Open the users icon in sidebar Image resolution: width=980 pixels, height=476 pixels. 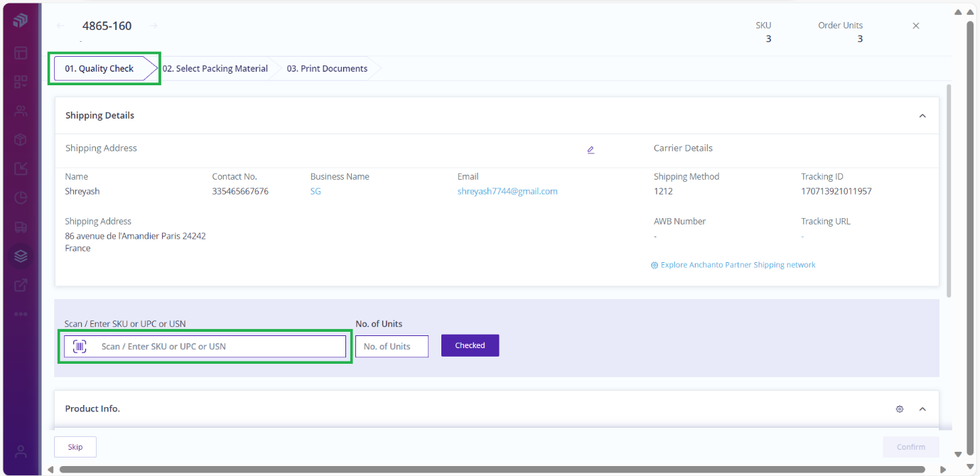21,111
